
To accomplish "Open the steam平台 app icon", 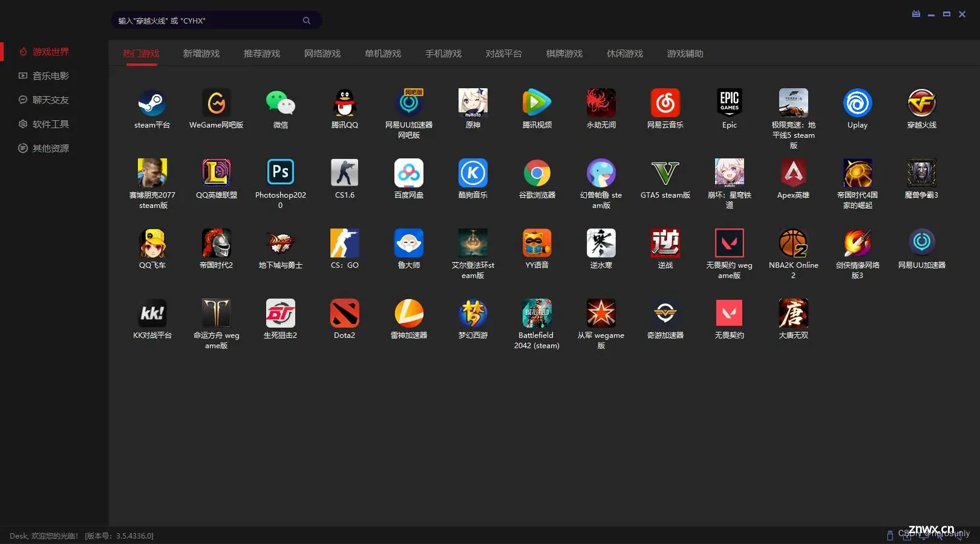I will [152, 103].
